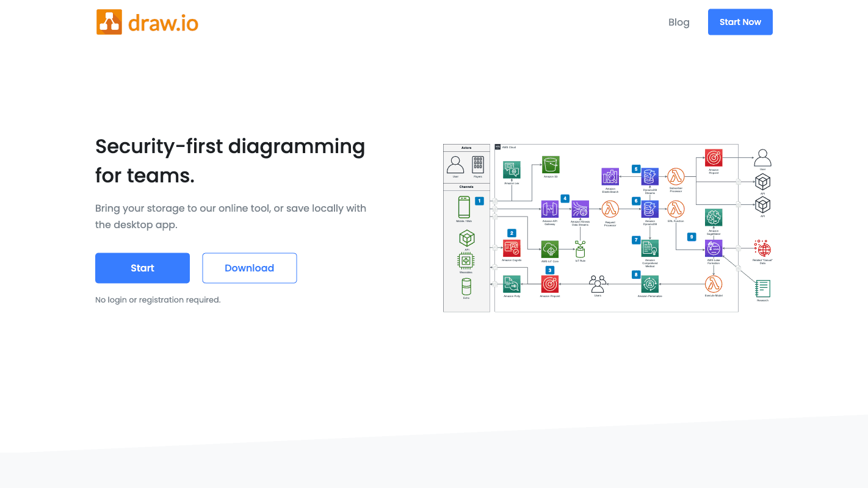
Task: Click the "Actors" header in the diagram
Action: pyautogui.click(x=466, y=148)
